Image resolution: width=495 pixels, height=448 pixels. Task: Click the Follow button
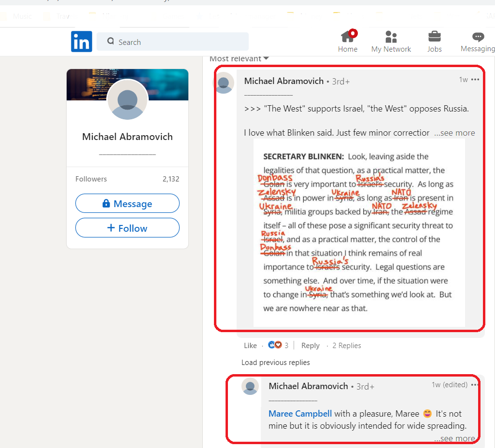pyautogui.click(x=127, y=228)
